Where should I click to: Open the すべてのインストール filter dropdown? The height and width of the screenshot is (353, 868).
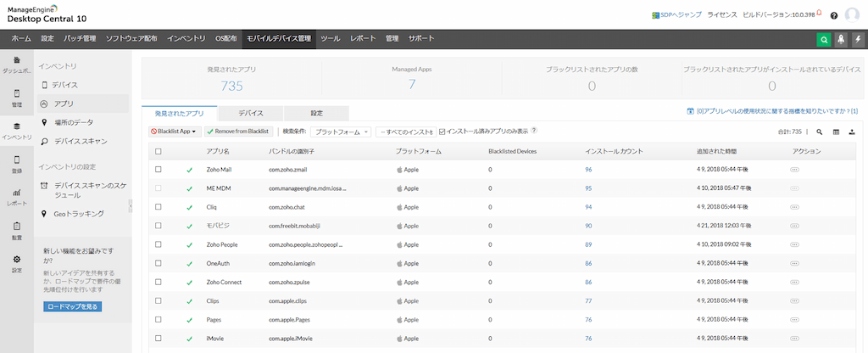(x=406, y=132)
